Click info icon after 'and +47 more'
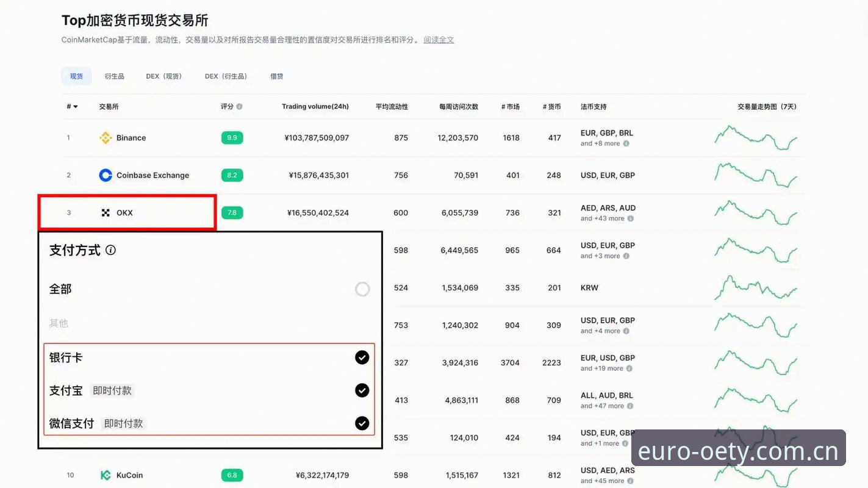The height and width of the screenshot is (488, 868). point(631,406)
